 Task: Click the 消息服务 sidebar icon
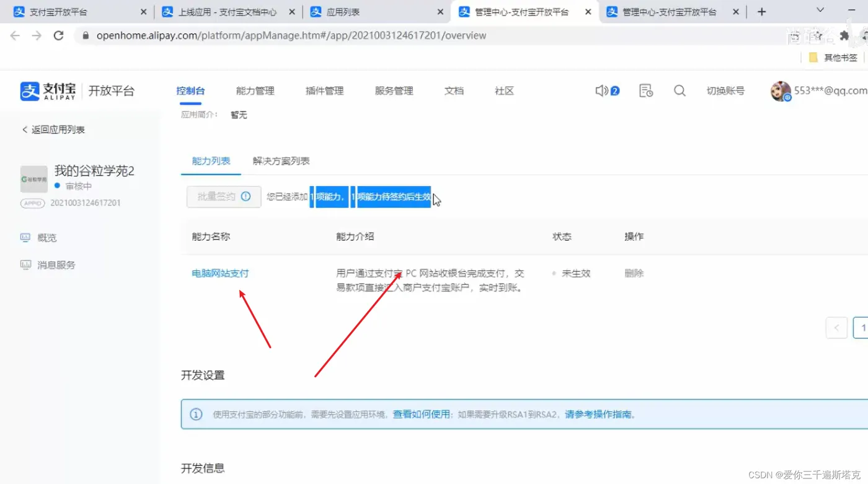tap(25, 264)
